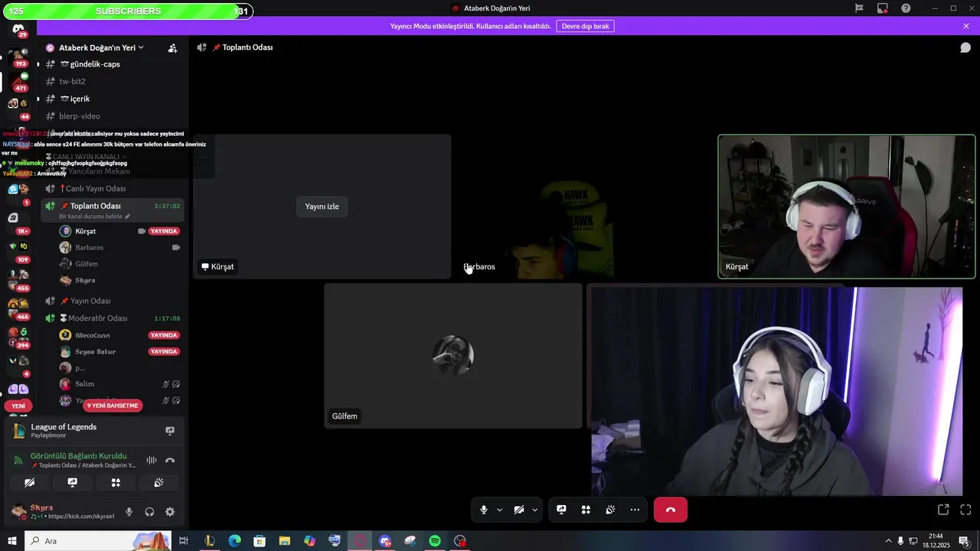Image resolution: width=980 pixels, height=551 pixels.
Task: Open the Discord inbox icon in title bar
Action: [x=883, y=8]
